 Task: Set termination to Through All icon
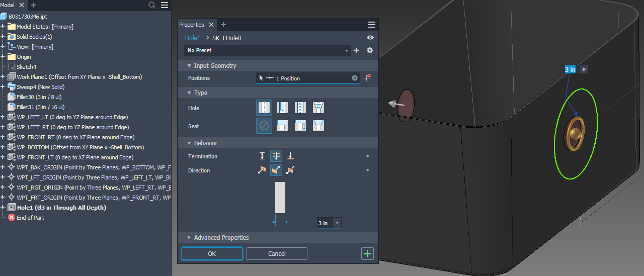(x=276, y=156)
